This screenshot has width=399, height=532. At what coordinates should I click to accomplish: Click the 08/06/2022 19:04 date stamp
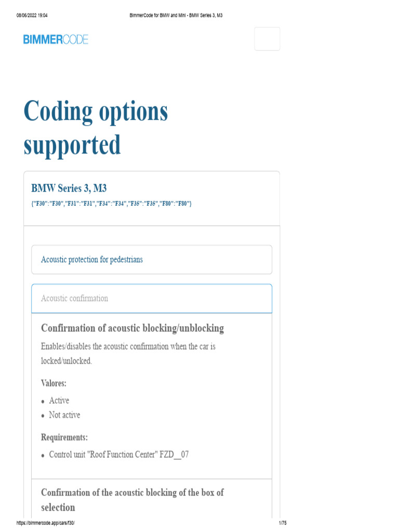click(x=33, y=16)
